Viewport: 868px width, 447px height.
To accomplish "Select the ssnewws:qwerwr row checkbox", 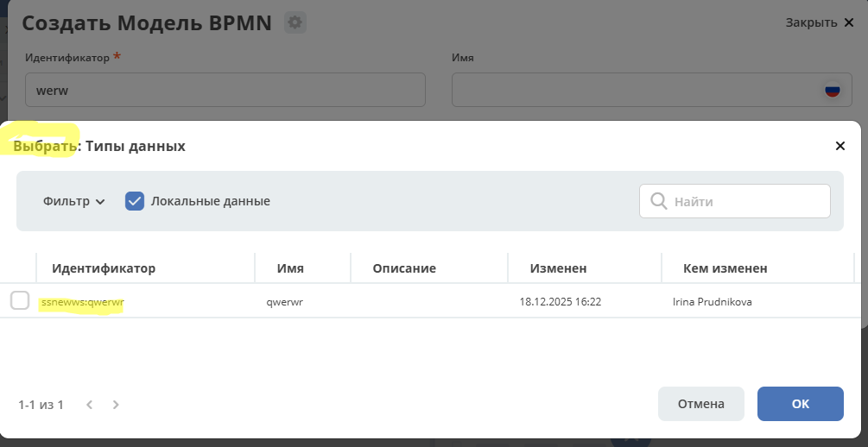I will pyautogui.click(x=20, y=301).
